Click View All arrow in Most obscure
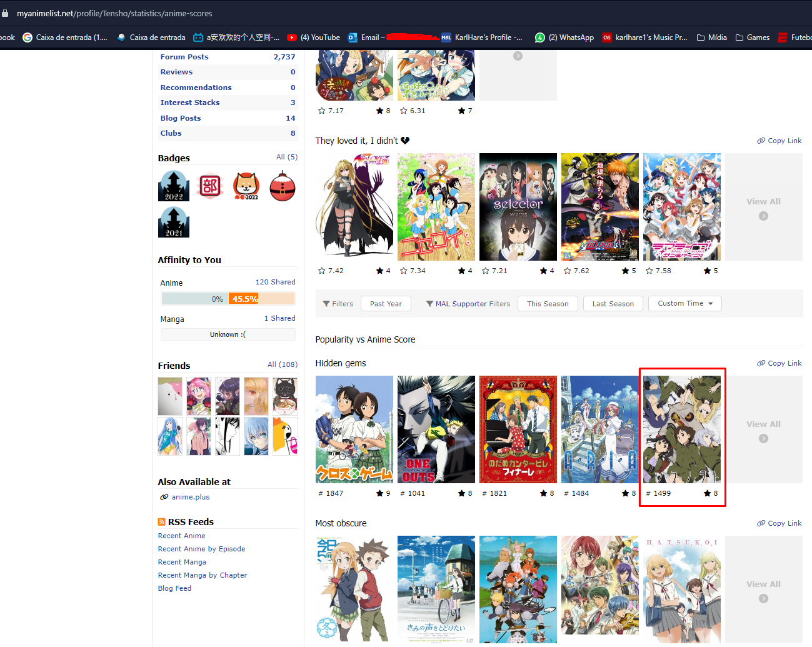This screenshot has width=812, height=647. pos(763,598)
